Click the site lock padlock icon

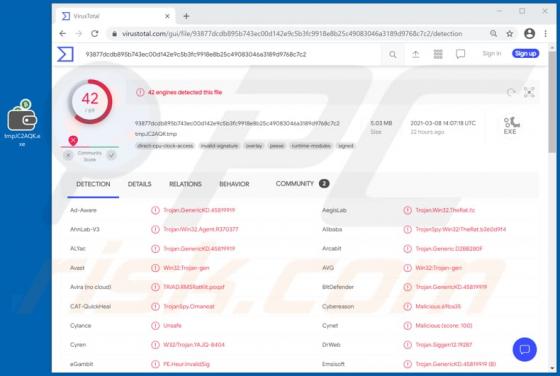click(x=114, y=34)
